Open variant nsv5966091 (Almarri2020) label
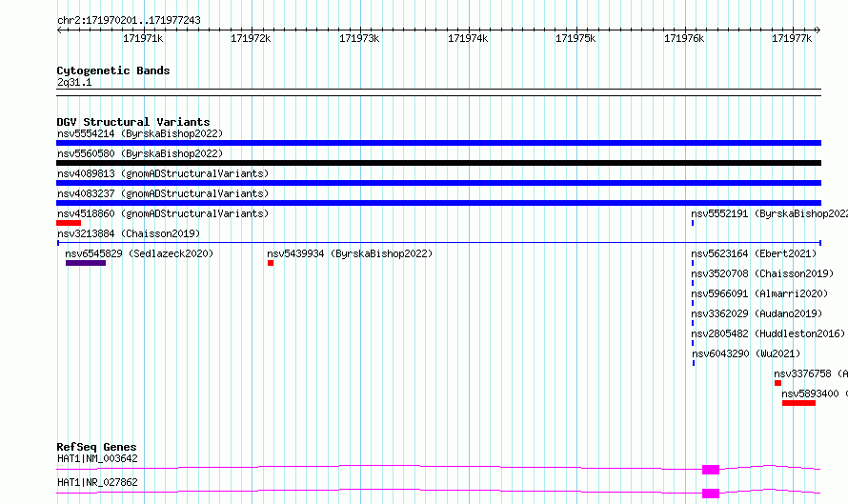848x504 pixels. (x=759, y=293)
